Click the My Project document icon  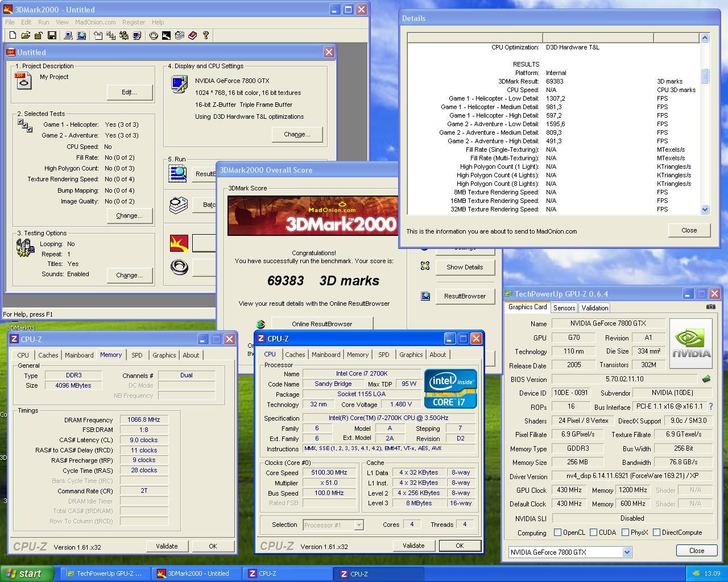click(24, 80)
